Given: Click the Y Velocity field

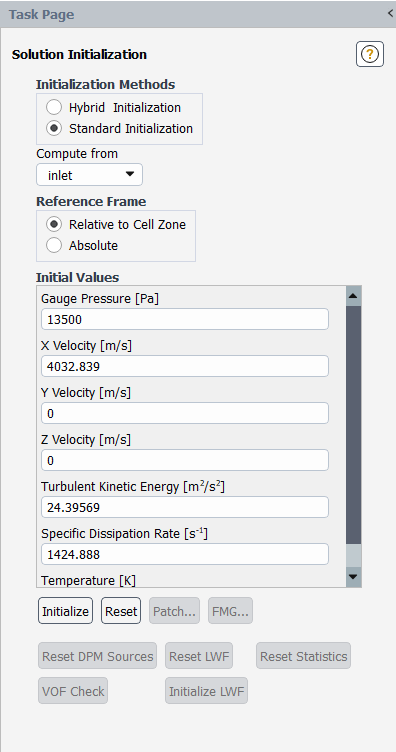Looking at the screenshot, I should (185, 413).
